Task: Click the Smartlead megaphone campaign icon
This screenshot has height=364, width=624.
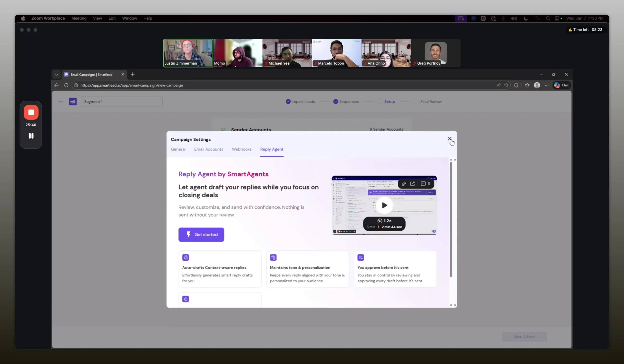Action: coord(73,101)
